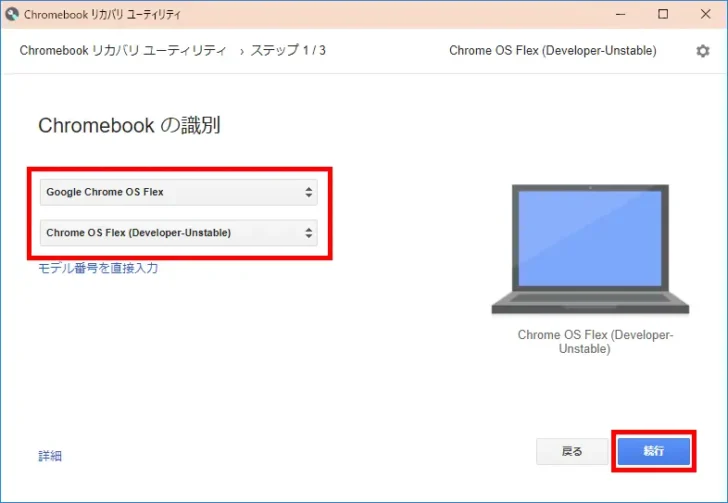Click the laptop illustration image

[x=590, y=249]
